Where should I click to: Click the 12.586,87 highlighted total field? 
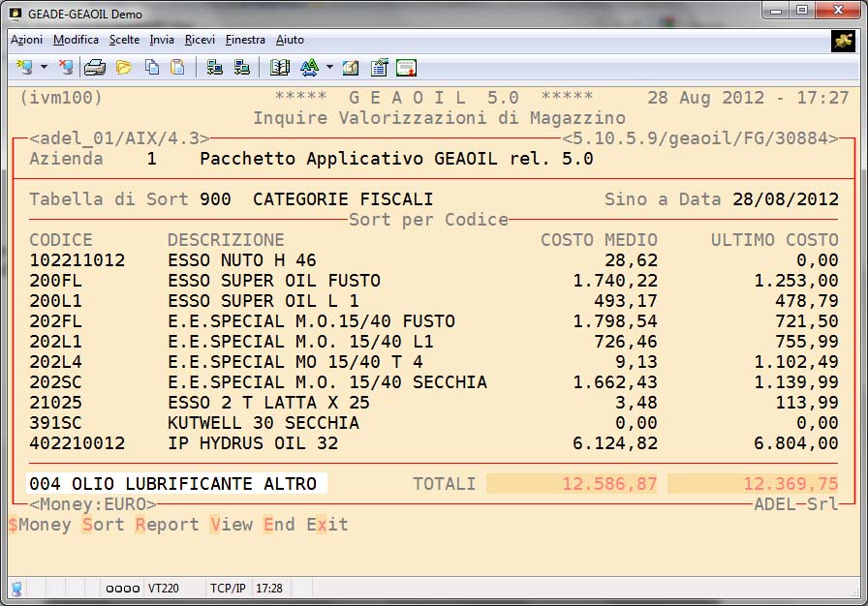(572, 484)
